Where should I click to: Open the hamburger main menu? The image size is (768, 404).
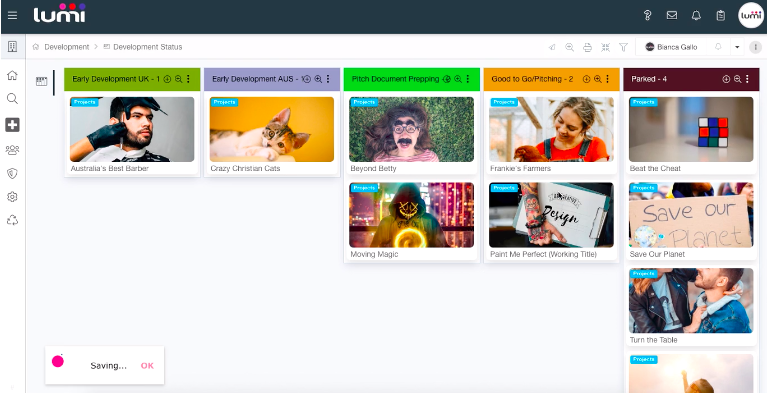tap(13, 16)
